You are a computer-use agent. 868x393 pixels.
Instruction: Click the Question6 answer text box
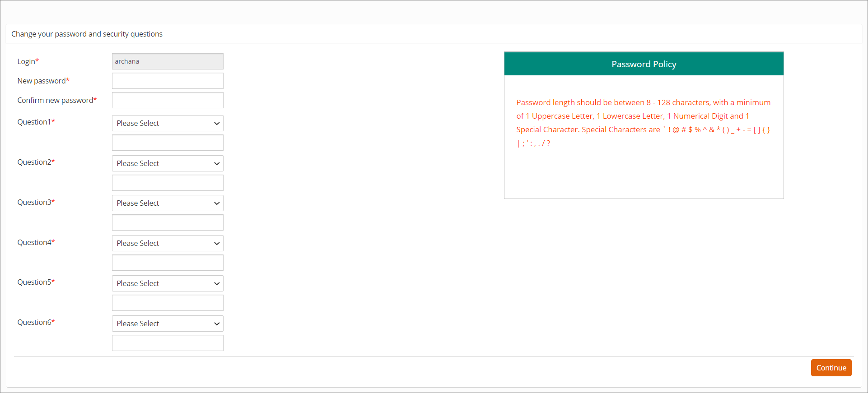tap(168, 343)
